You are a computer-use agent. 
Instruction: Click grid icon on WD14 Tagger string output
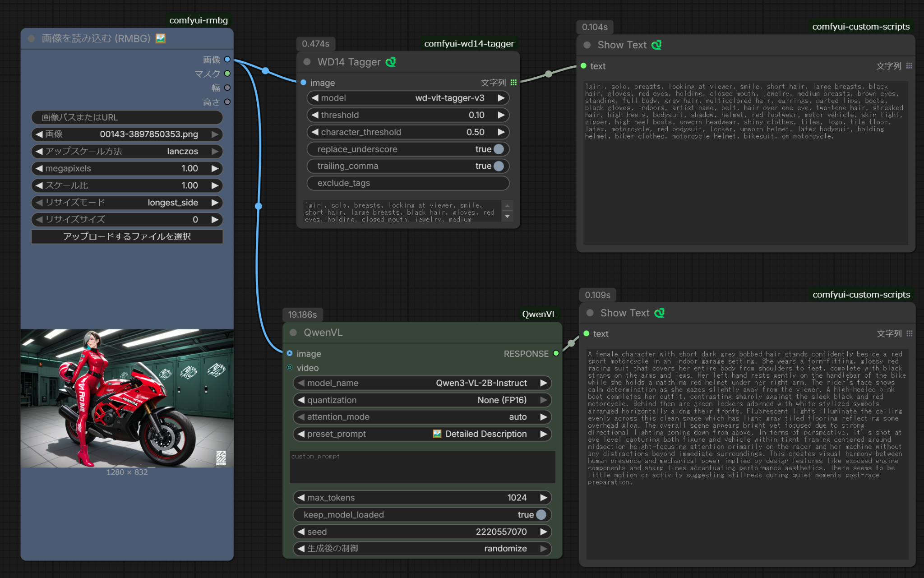[513, 83]
